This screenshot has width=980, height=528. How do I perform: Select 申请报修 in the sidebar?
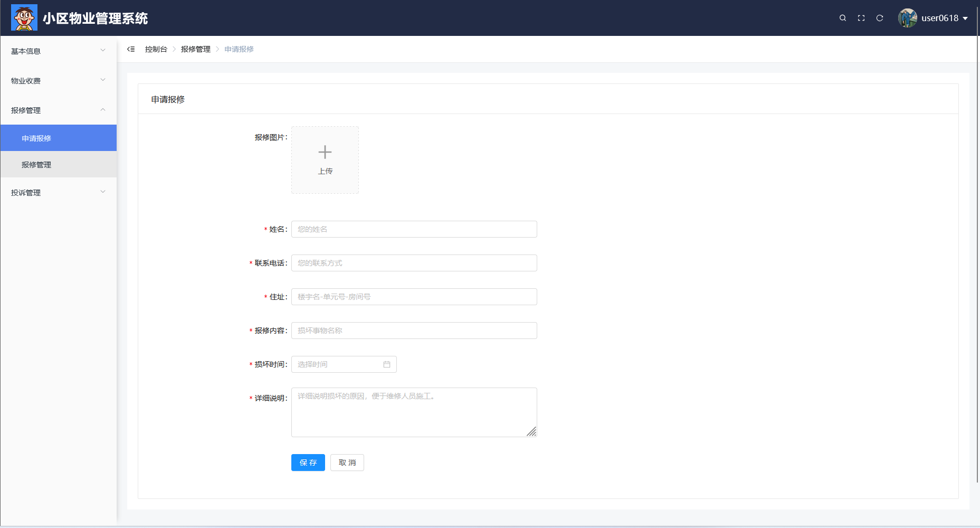coord(59,138)
